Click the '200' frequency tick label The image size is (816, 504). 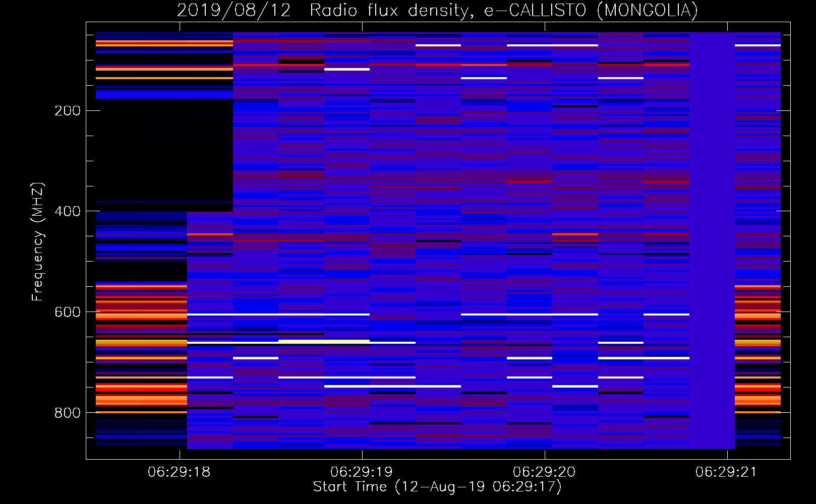pos(68,111)
